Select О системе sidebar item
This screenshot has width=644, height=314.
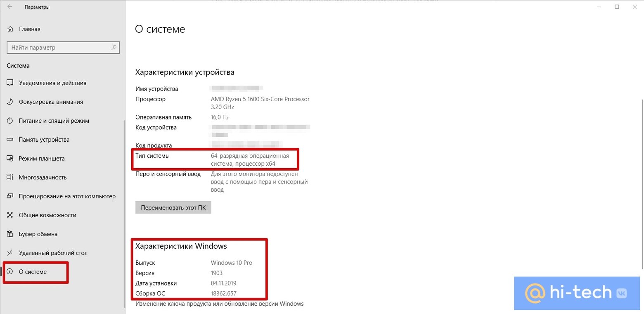pyautogui.click(x=33, y=272)
